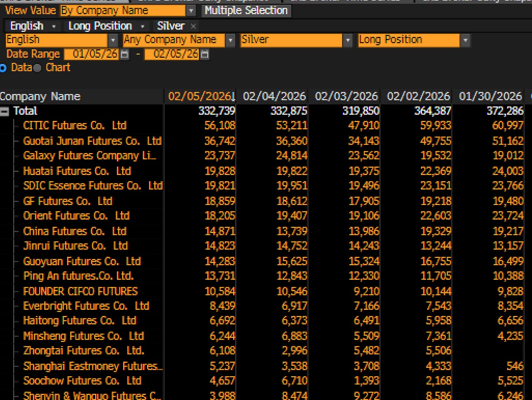Expand the English tag menu arrow
532x400 pixels.
click(x=54, y=26)
